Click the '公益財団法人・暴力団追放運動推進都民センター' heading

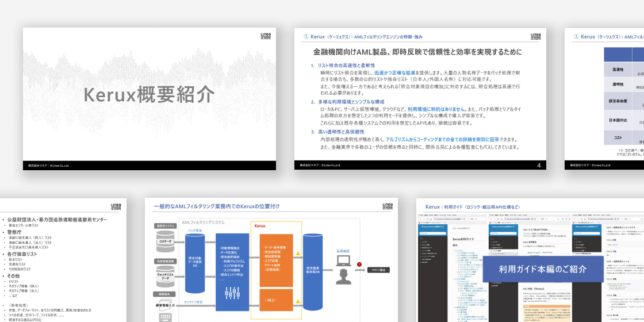pyautogui.click(x=57, y=220)
